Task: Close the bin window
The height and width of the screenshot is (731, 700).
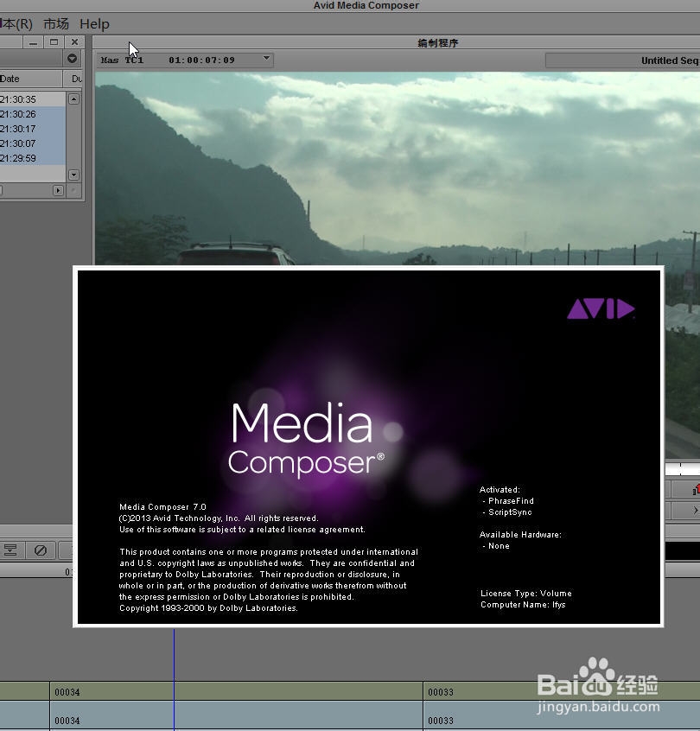Action: coord(74,42)
